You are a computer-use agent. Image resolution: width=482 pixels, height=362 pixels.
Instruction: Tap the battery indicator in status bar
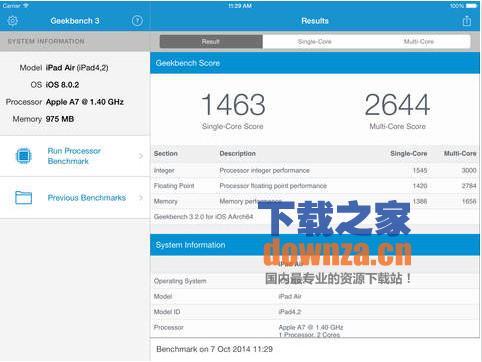471,6
